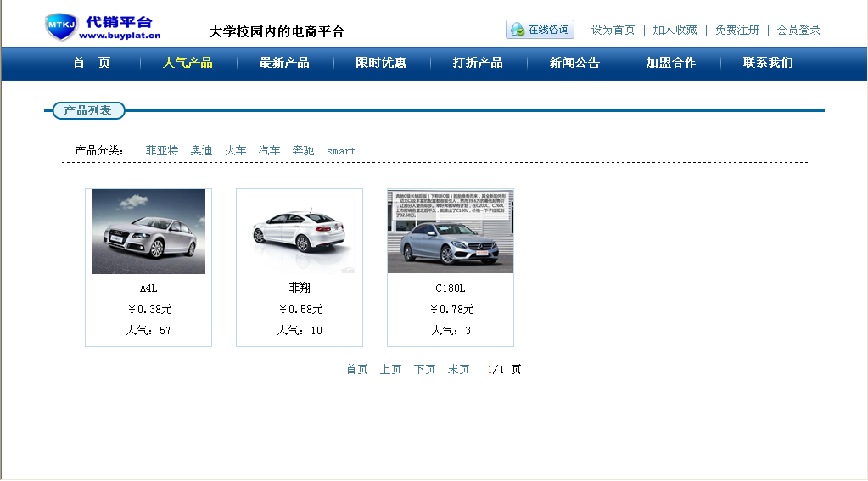Open the Audi A4L product image

pyautogui.click(x=148, y=232)
